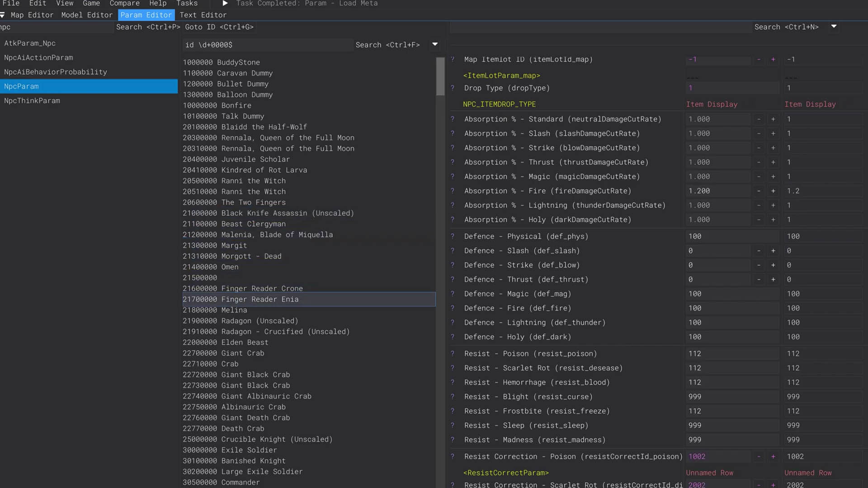Click help question mark beside Fire absorption
This screenshot has width=868, height=488.
click(x=453, y=191)
